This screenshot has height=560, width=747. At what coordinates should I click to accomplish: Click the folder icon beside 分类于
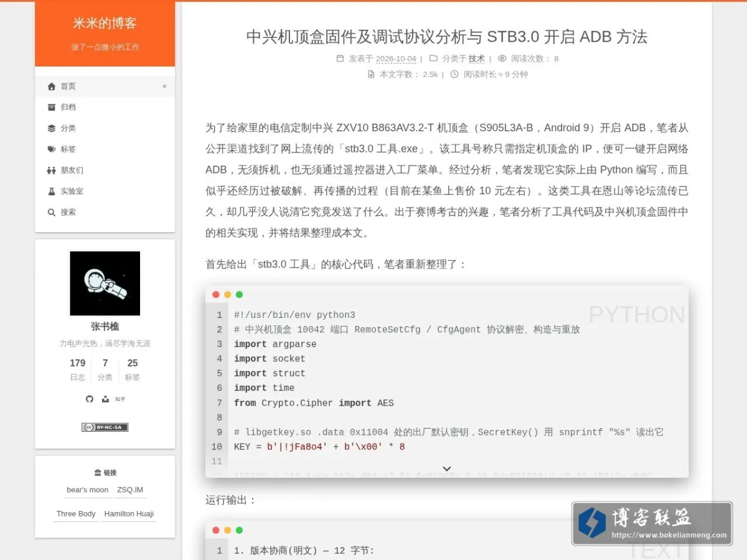(433, 58)
